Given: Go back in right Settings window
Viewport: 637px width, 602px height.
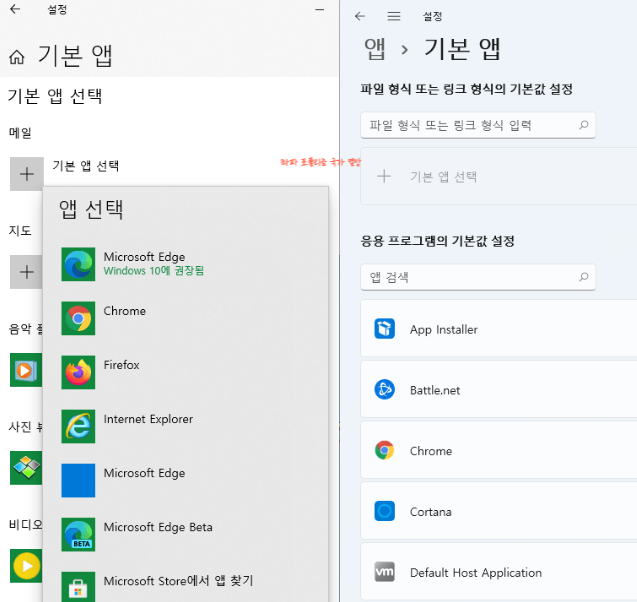Looking at the screenshot, I should click(x=360, y=16).
